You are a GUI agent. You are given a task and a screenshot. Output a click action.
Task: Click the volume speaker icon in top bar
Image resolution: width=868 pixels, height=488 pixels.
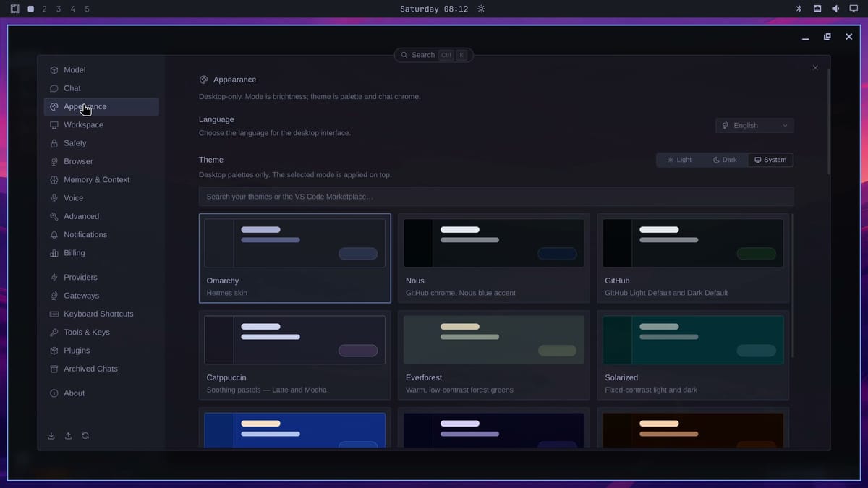(835, 9)
